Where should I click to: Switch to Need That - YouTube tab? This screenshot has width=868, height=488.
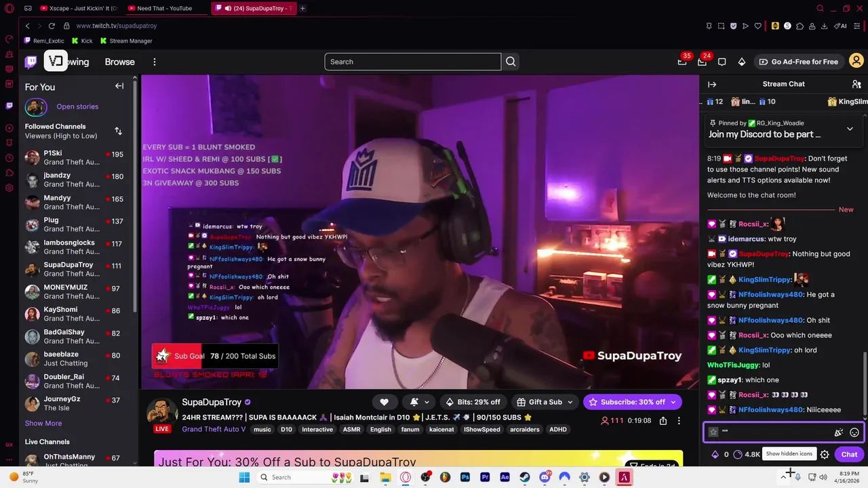pyautogui.click(x=165, y=8)
